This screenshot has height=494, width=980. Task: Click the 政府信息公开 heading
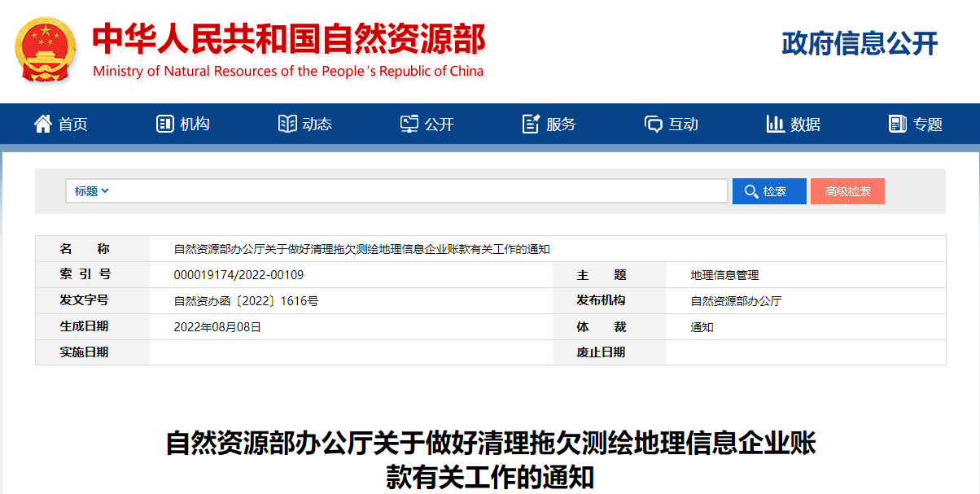(860, 43)
